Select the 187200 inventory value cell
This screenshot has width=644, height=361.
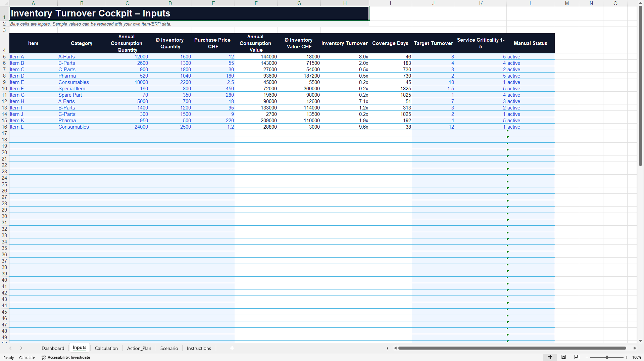pyautogui.click(x=299, y=76)
